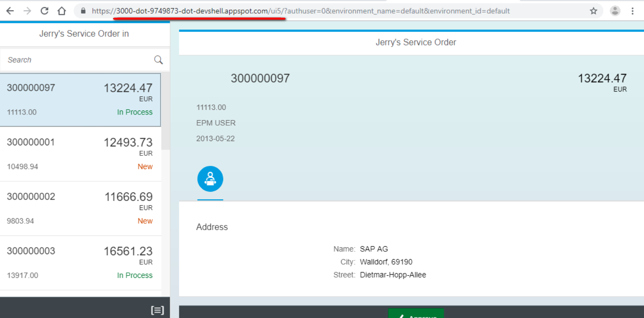Reload the page with the refresh icon
Viewport: 644px width, 318px height.
[x=44, y=11]
